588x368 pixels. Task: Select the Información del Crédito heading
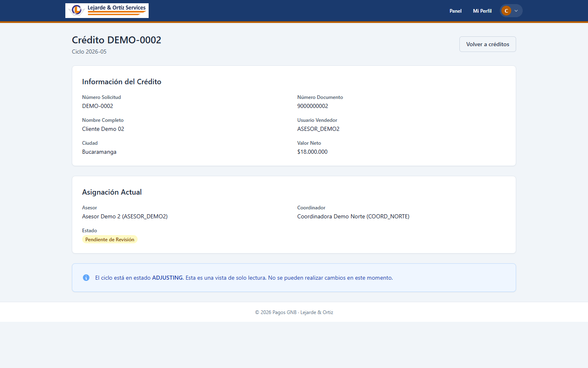coord(122,82)
